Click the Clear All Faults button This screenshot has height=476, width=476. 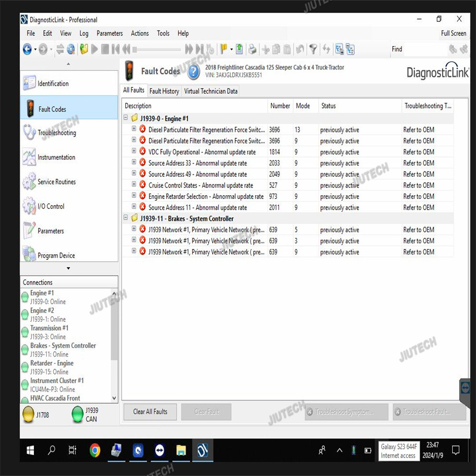coord(150,412)
